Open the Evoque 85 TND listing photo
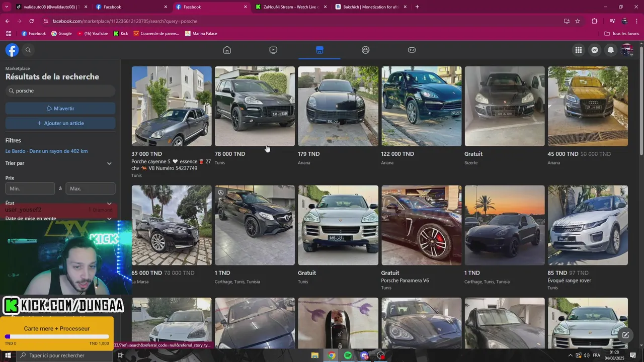The height and width of the screenshot is (362, 644). click(588, 225)
